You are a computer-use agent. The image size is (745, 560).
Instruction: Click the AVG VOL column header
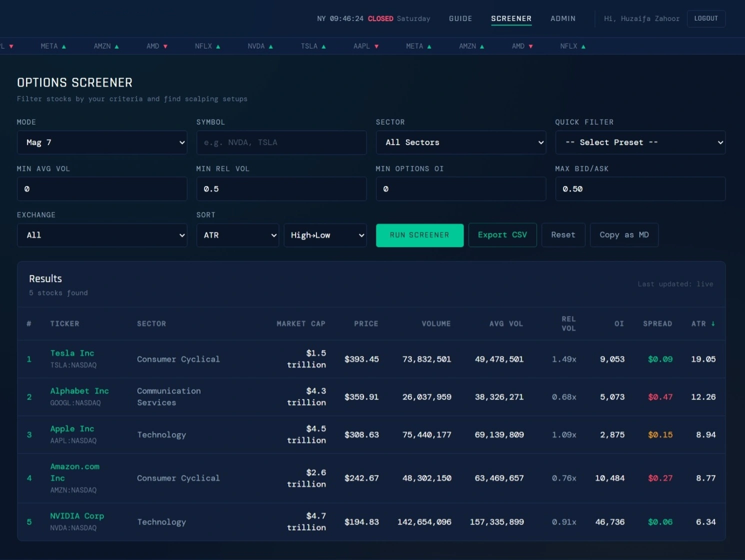pyautogui.click(x=506, y=323)
